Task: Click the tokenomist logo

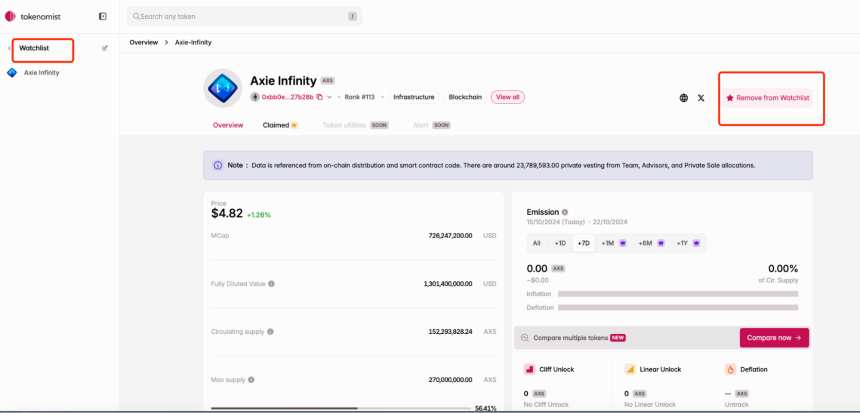Action: pyautogui.click(x=33, y=16)
